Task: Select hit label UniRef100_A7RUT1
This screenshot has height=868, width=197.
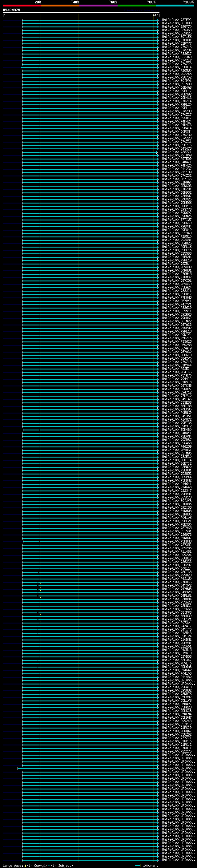Action: click(177, 748)
